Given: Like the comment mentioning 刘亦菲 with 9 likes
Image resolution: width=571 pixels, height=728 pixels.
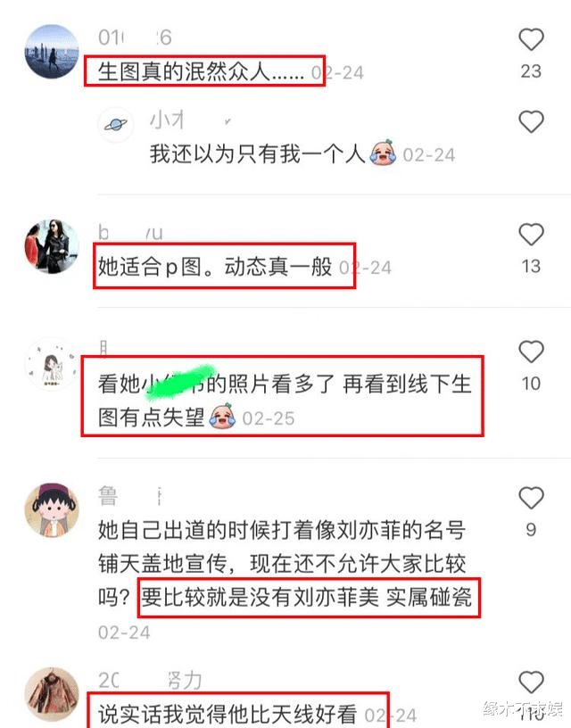Looking at the screenshot, I should pyautogui.click(x=531, y=498).
